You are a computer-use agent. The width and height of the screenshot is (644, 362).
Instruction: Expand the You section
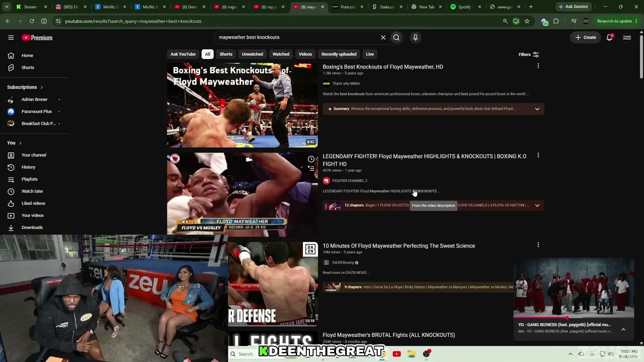click(x=14, y=143)
